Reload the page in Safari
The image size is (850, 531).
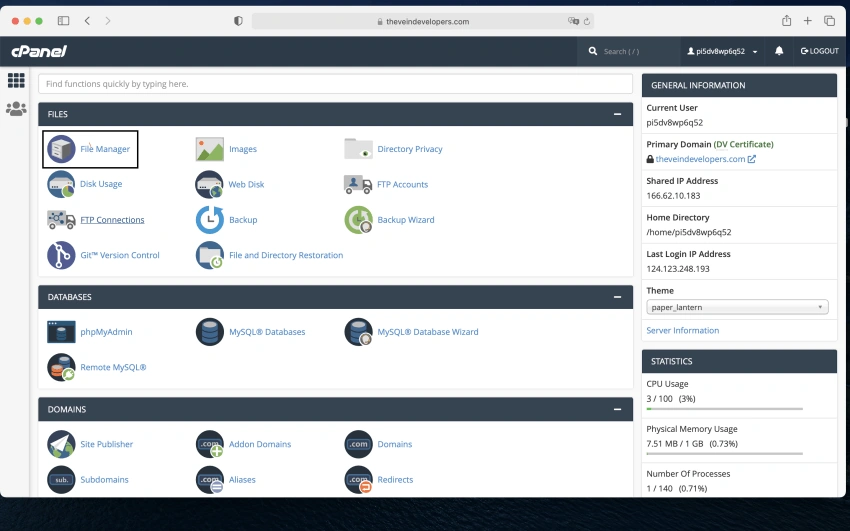tap(587, 21)
